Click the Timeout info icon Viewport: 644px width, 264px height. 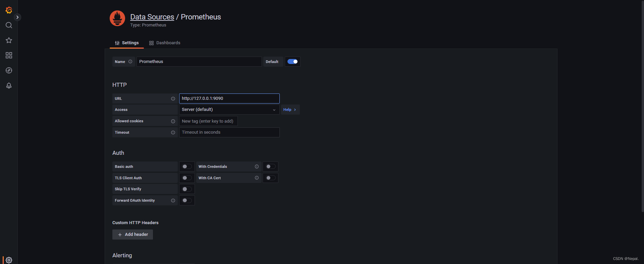click(173, 132)
